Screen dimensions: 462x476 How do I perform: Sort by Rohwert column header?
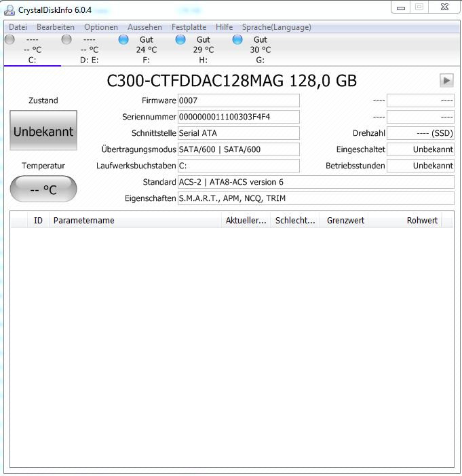pyautogui.click(x=405, y=221)
